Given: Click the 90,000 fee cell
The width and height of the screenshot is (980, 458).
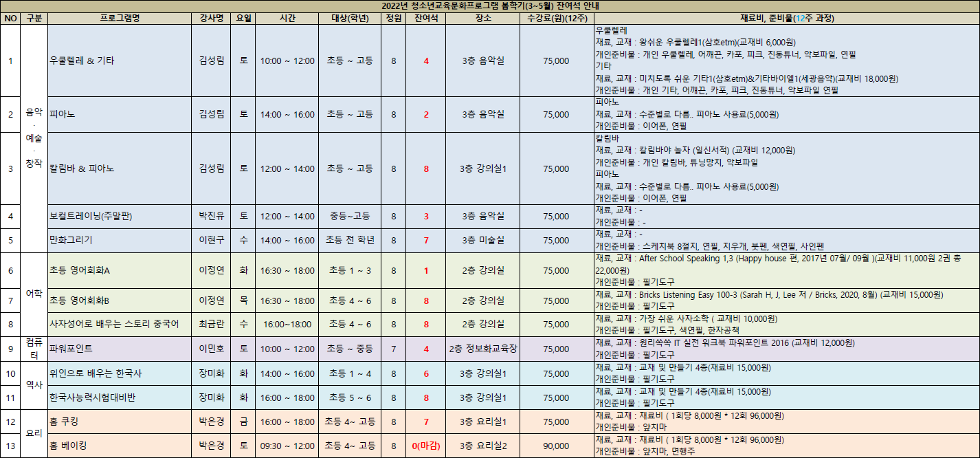Looking at the screenshot, I should [555, 446].
